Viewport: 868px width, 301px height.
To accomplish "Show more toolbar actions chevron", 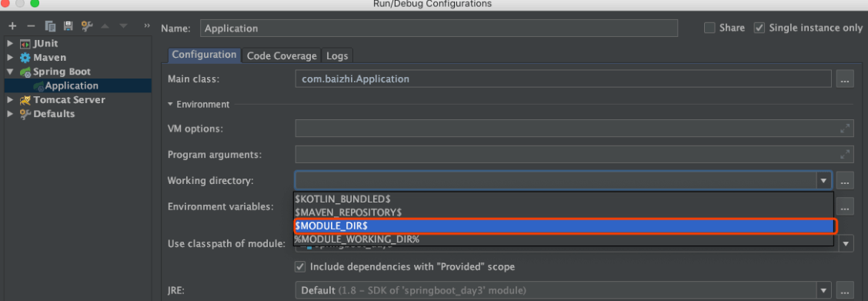I will [x=147, y=25].
